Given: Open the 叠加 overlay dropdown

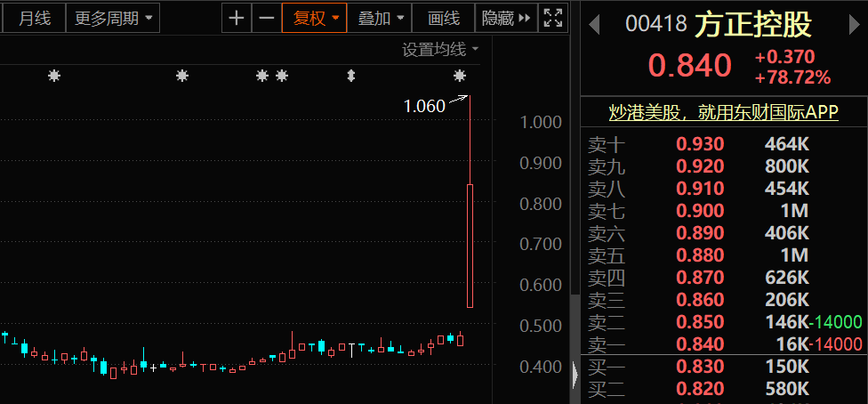Looking at the screenshot, I should coord(382,18).
